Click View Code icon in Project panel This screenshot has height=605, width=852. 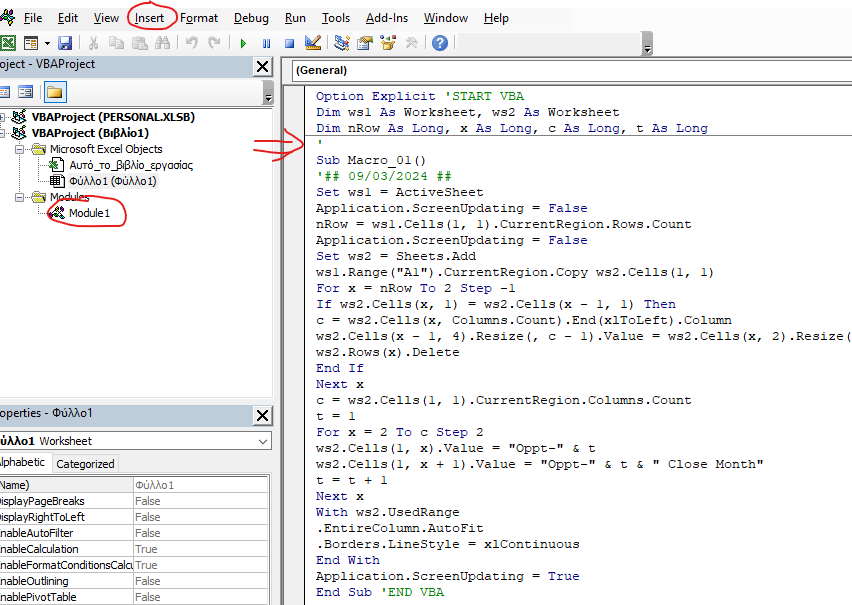[x=4, y=92]
